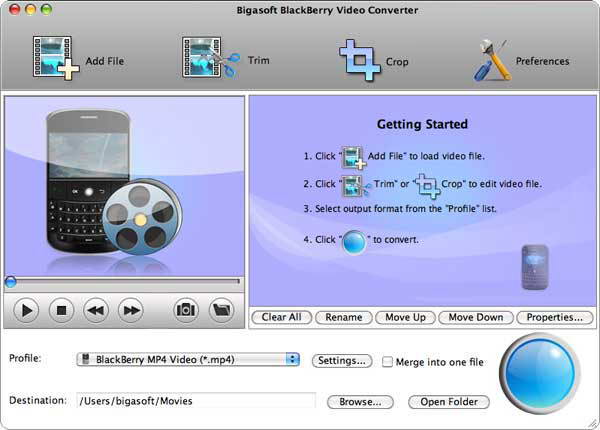This screenshot has height=430, width=600.
Task: Click the small blue convert icon in step 4
Action: [x=354, y=242]
